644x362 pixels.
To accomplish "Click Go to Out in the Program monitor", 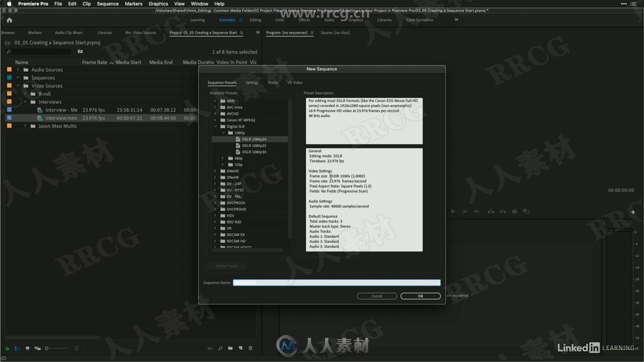I will point(476,212).
